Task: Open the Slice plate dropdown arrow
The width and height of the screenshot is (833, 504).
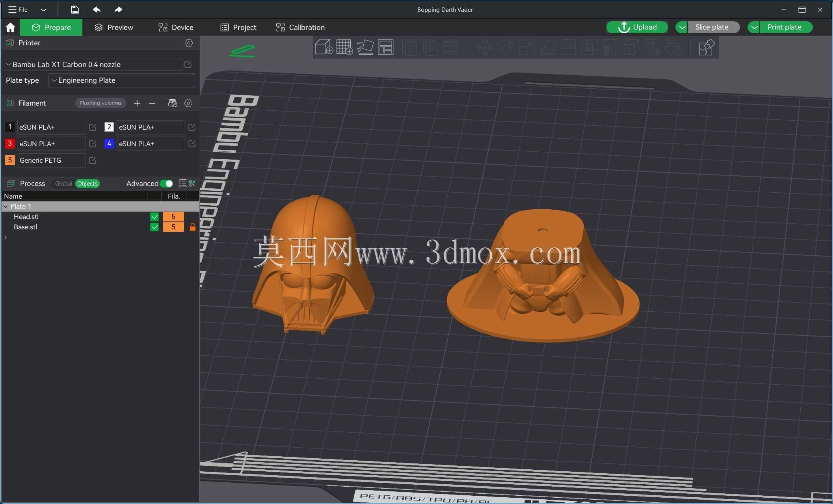Action: tap(682, 27)
